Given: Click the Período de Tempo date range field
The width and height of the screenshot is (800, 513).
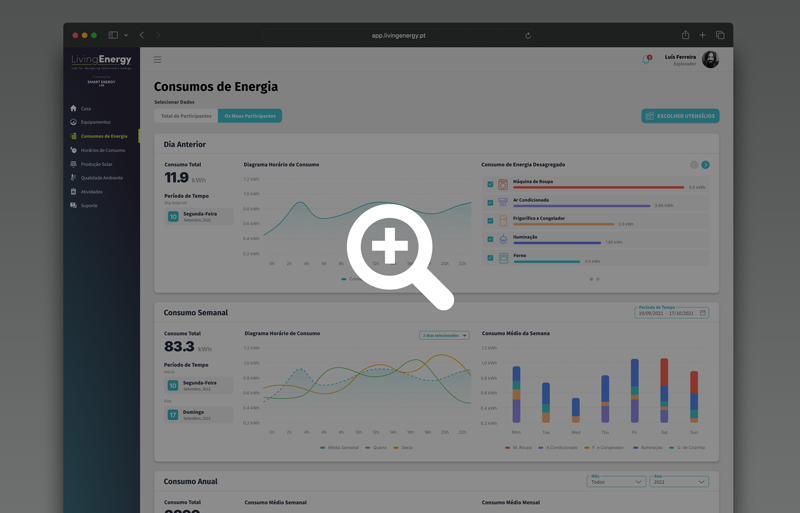Looking at the screenshot, I should coord(671,313).
